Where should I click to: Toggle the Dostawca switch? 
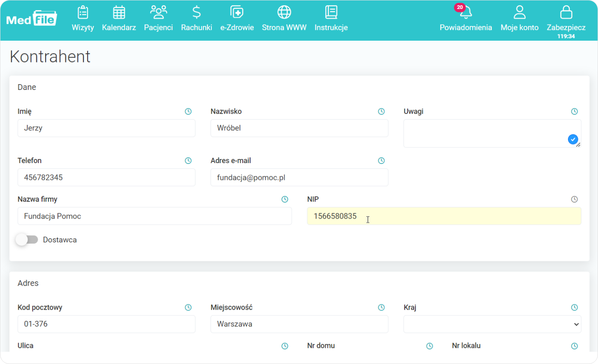(x=27, y=240)
